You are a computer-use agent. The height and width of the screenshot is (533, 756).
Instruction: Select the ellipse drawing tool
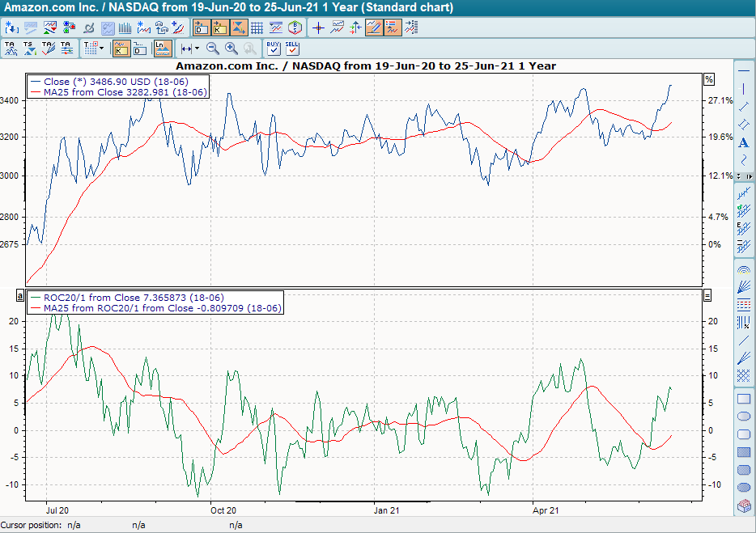pos(742,416)
